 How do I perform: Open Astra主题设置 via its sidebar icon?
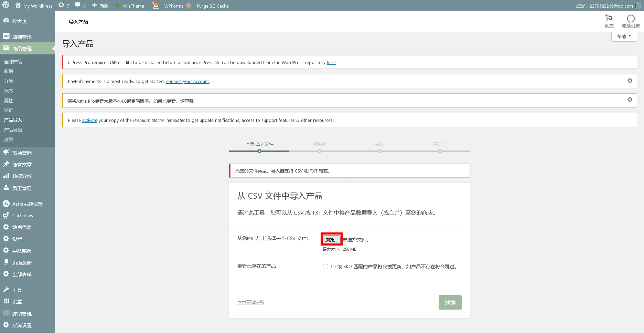[6, 204]
